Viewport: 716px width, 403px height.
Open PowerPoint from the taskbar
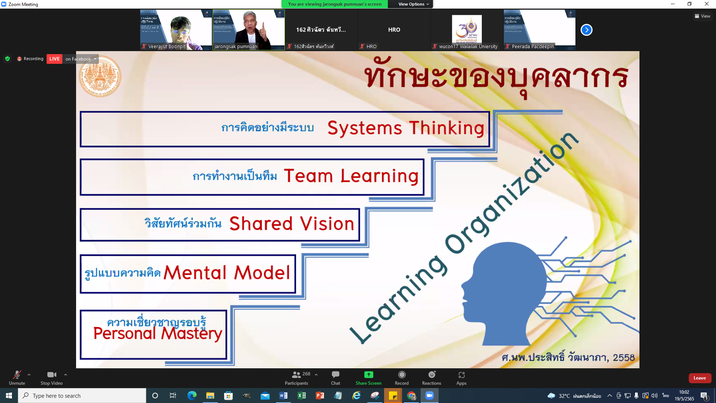click(320, 395)
